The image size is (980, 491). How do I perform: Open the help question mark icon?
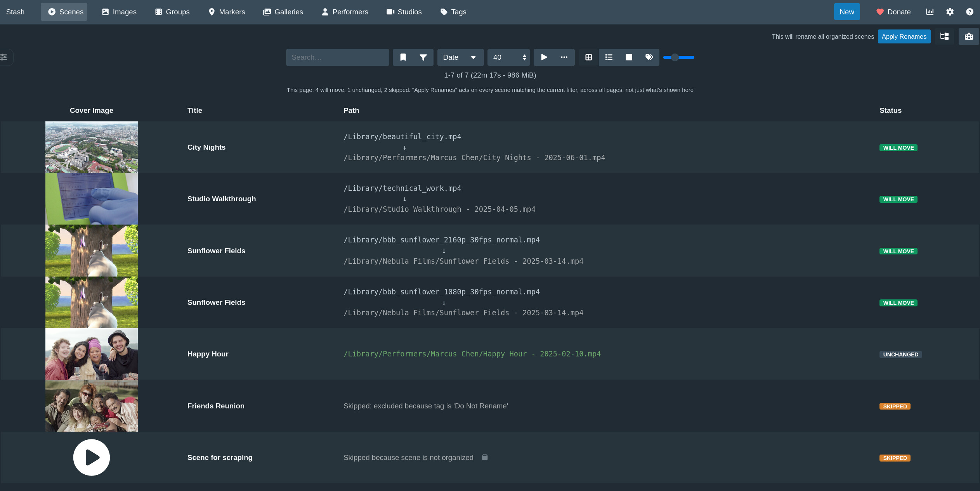[x=970, y=12]
